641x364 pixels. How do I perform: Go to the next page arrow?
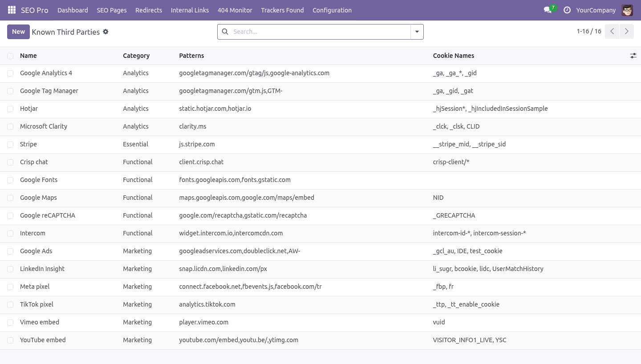pyautogui.click(x=626, y=31)
